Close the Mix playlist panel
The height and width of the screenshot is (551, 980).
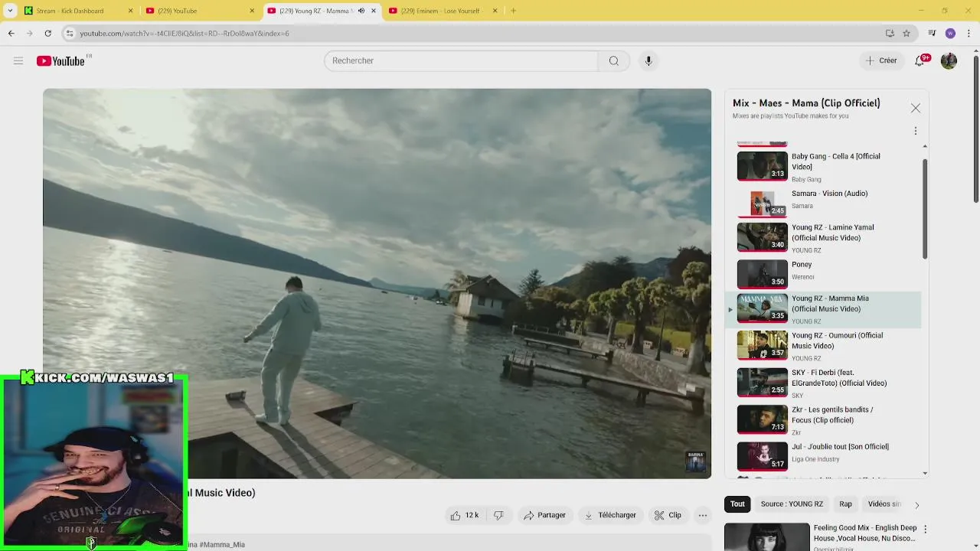point(916,108)
